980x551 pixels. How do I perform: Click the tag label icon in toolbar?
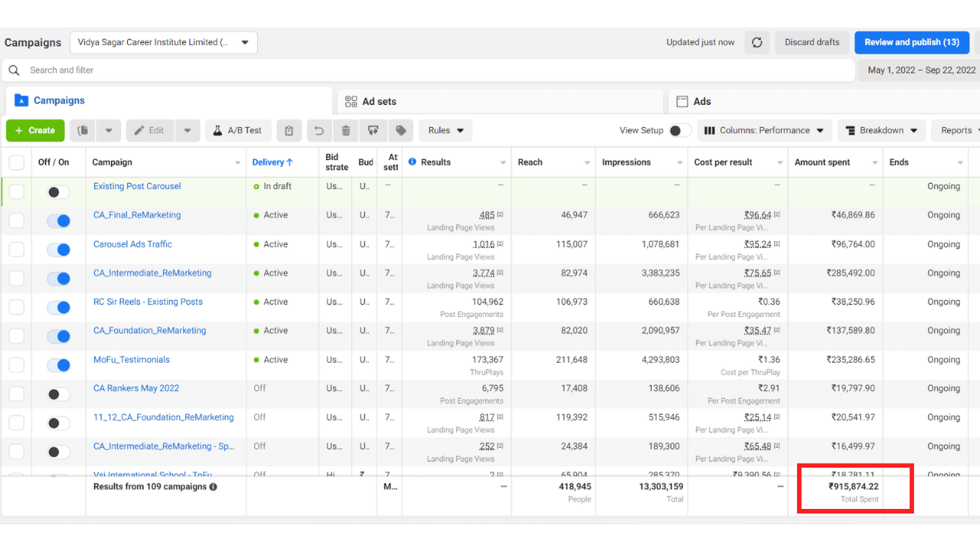[400, 131]
